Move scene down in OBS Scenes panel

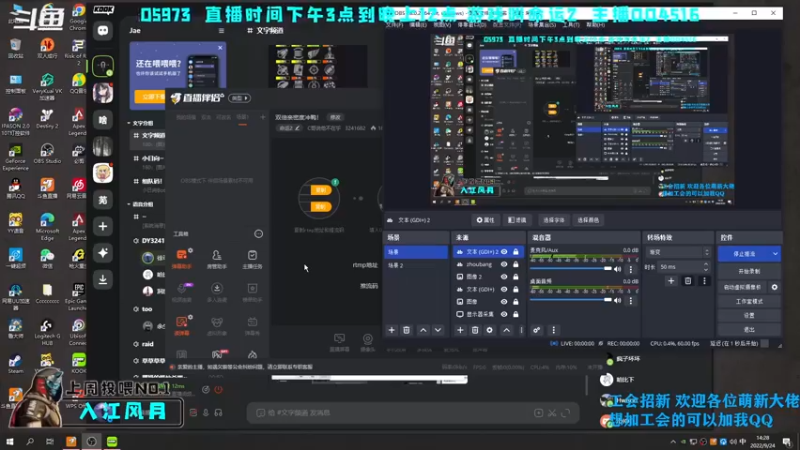pos(438,330)
